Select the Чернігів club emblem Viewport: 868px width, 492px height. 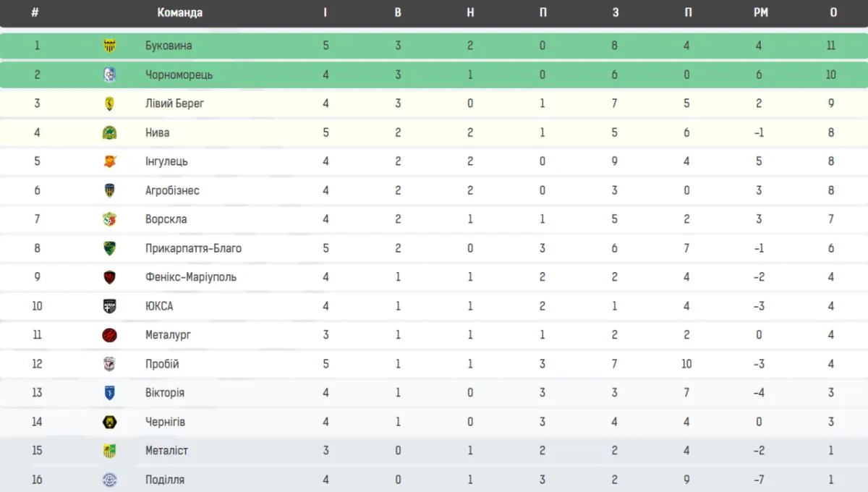pyautogui.click(x=110, y=422)
